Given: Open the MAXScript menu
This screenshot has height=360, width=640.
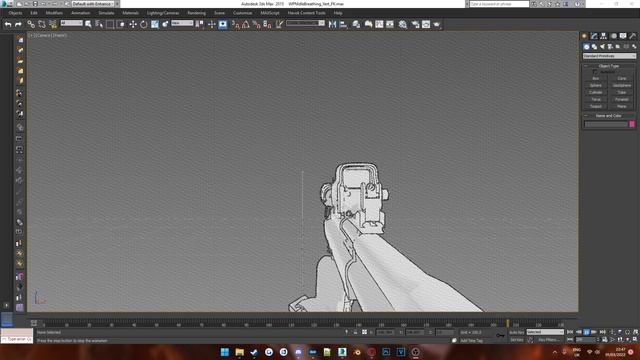Looking at the screenshot, I should [270, 13].
